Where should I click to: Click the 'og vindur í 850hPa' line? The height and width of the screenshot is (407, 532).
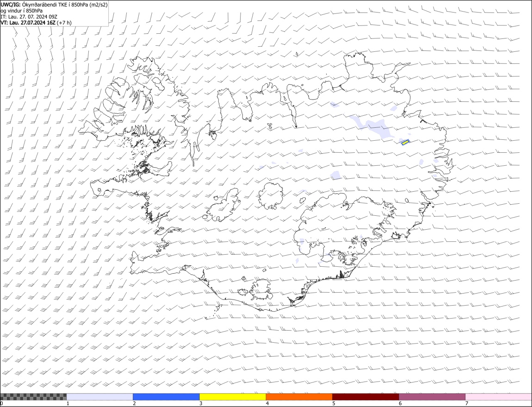(x=21, y=11)
